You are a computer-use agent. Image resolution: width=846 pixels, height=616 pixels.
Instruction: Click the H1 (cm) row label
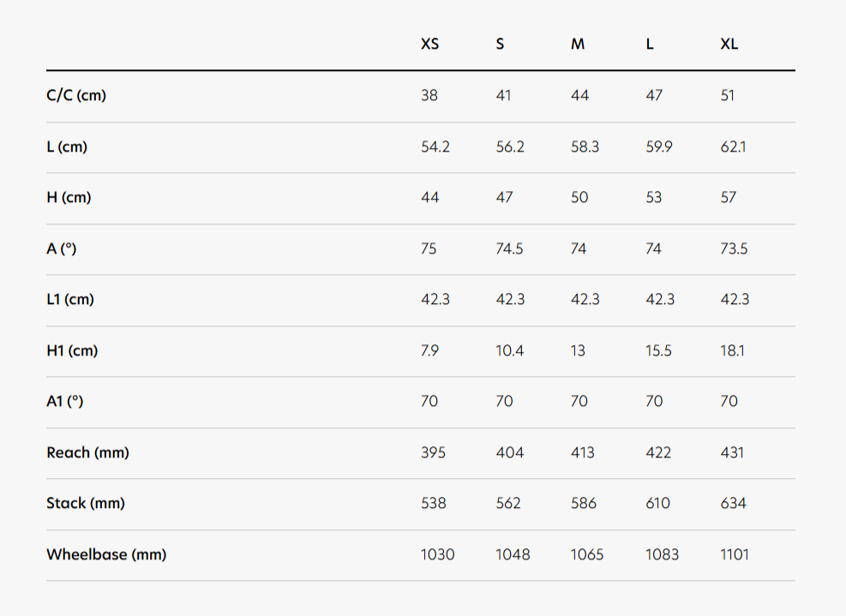(x=72, y=350)
